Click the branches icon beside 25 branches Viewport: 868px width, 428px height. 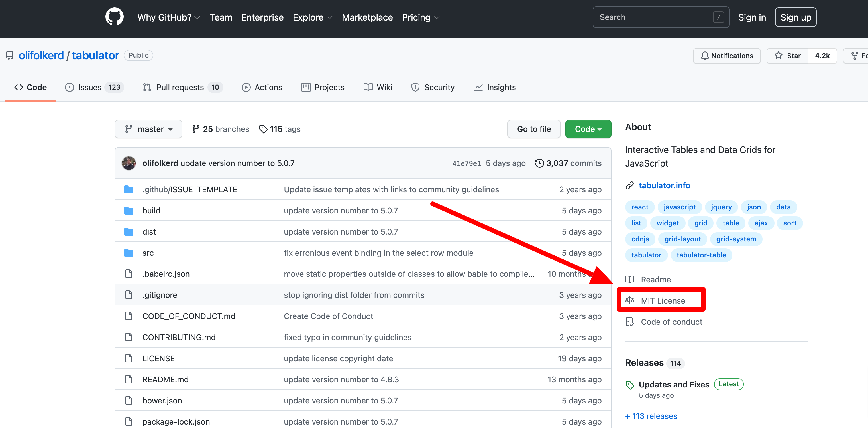(196, 129)
